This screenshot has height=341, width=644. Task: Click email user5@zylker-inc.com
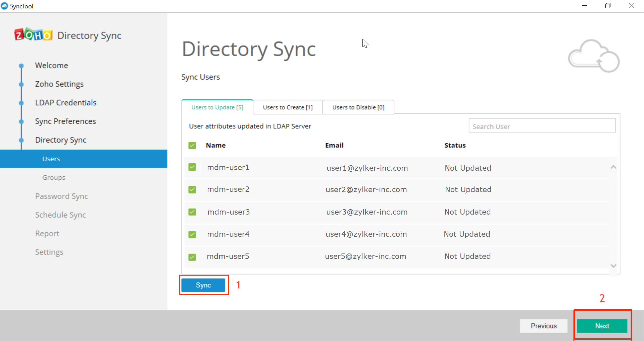click(x=365, y=256)
